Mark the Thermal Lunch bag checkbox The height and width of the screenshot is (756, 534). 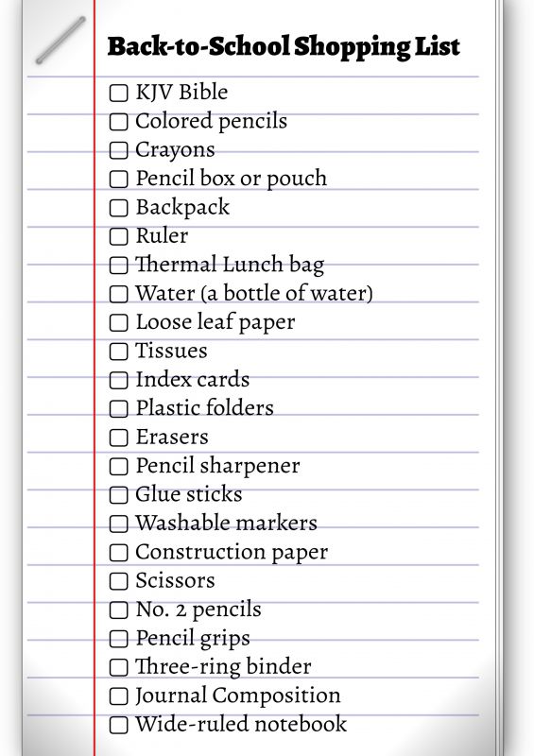pyautogui.click(x=119, y=266)
